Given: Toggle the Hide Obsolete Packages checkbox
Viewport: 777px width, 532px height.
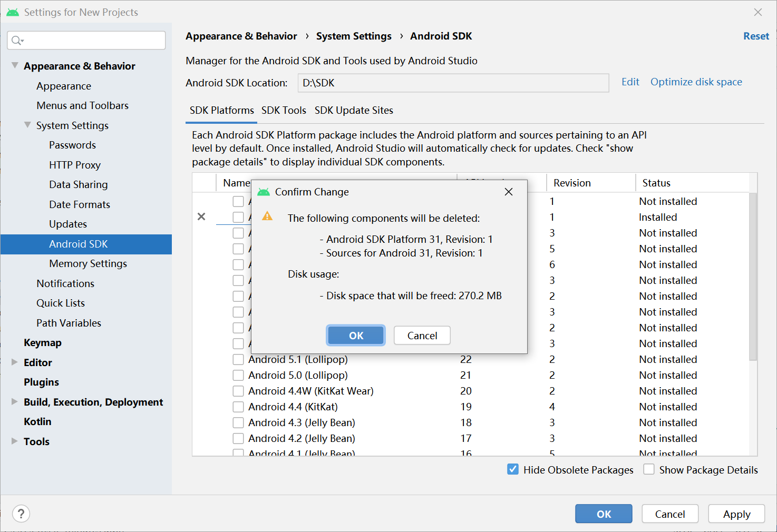Looking at the screenshot, I should pos(513,469).
